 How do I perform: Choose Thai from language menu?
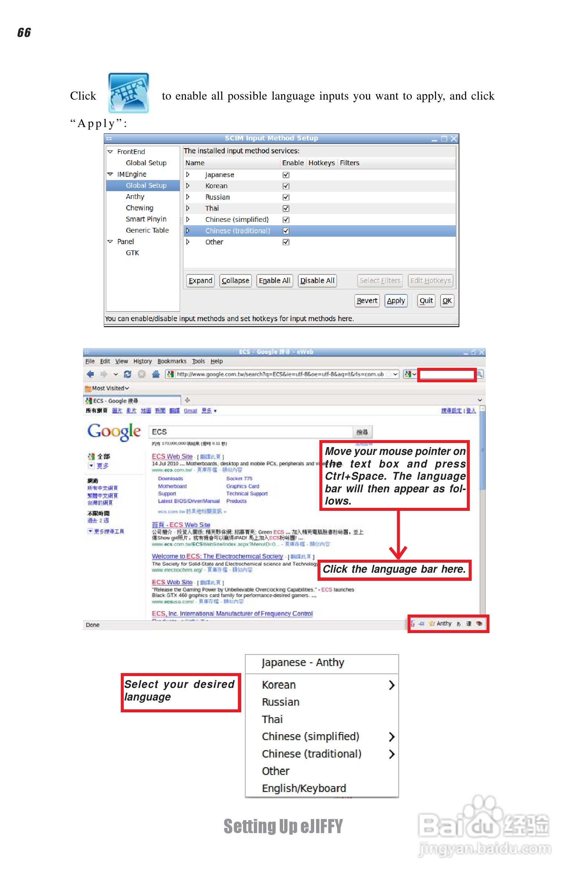322,720
